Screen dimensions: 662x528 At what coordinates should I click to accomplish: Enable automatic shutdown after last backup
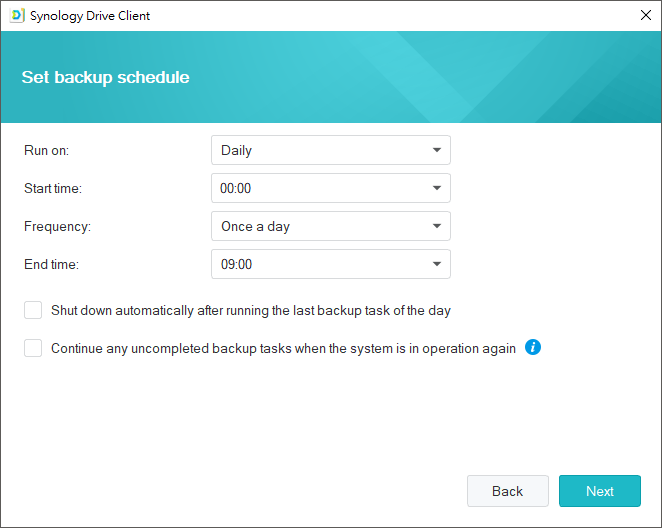click(33, 310)
